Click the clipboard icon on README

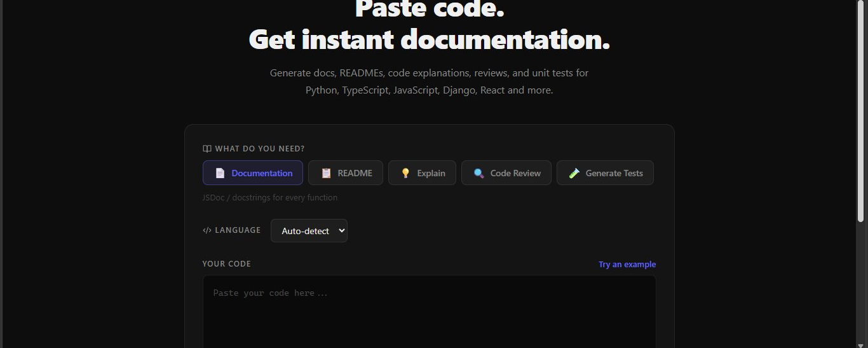coord(326,173)
